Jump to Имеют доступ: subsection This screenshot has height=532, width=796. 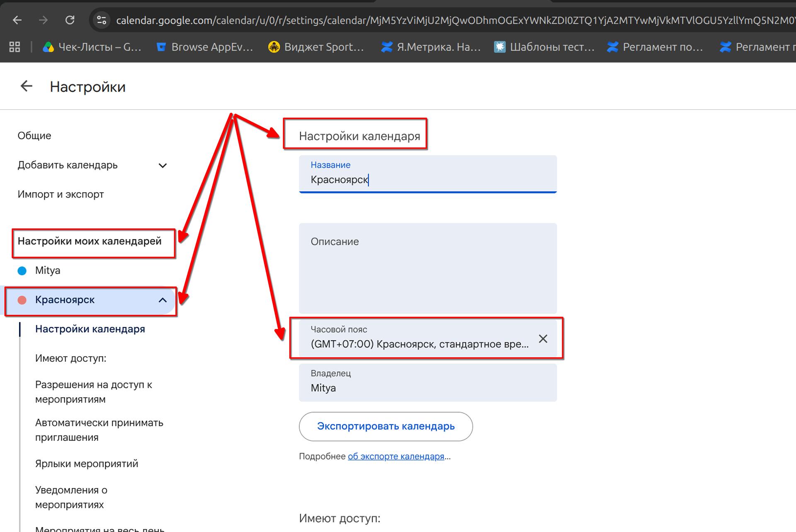pos(71,358)
